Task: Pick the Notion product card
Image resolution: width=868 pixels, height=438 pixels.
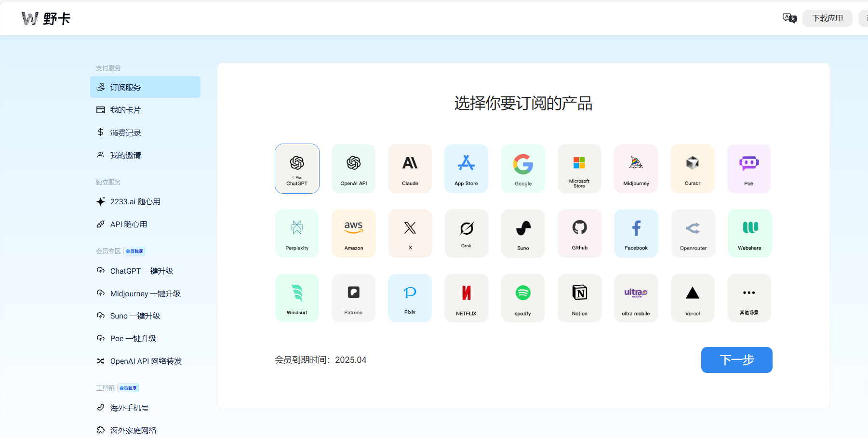Action: (579, 298)
